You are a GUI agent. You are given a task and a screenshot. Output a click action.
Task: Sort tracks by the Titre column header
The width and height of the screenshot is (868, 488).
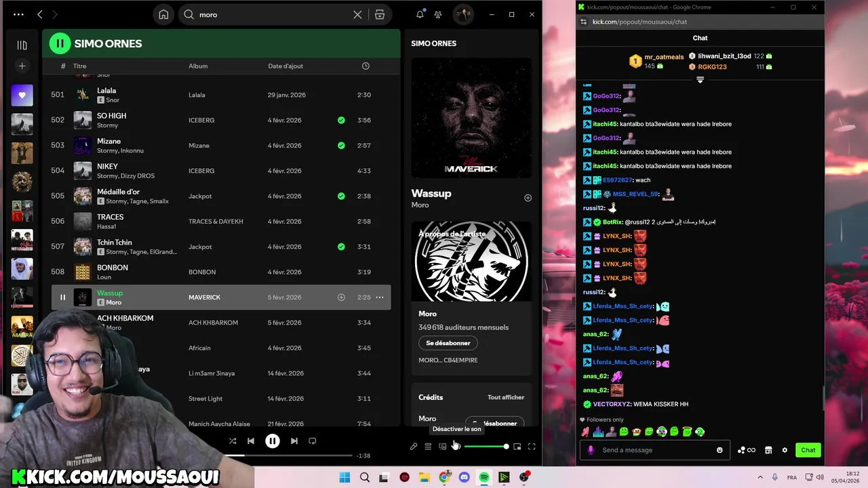point(80,66)
